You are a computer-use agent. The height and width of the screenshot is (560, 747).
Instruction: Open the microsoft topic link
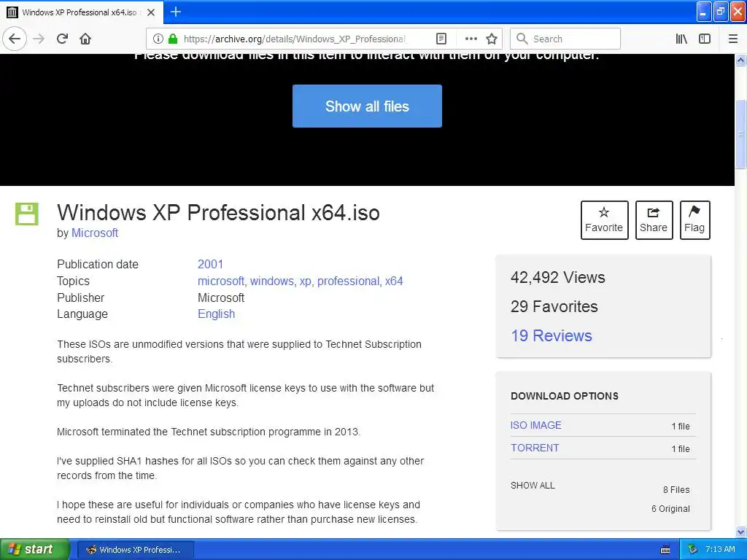[221, 281]
